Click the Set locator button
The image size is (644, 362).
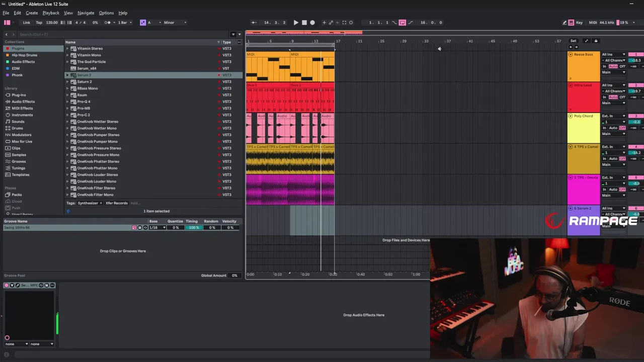(574, 41)
